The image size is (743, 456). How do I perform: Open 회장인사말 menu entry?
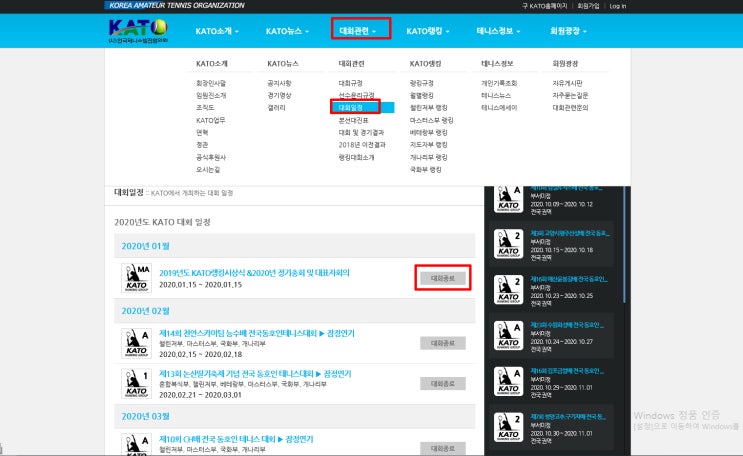(211, 83)
